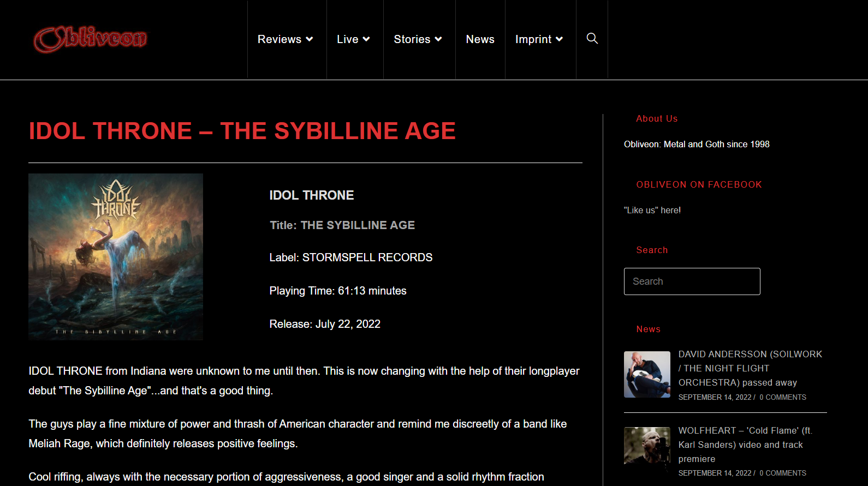Open 0 Comments on David Andersson post

(x=783, y=397)
